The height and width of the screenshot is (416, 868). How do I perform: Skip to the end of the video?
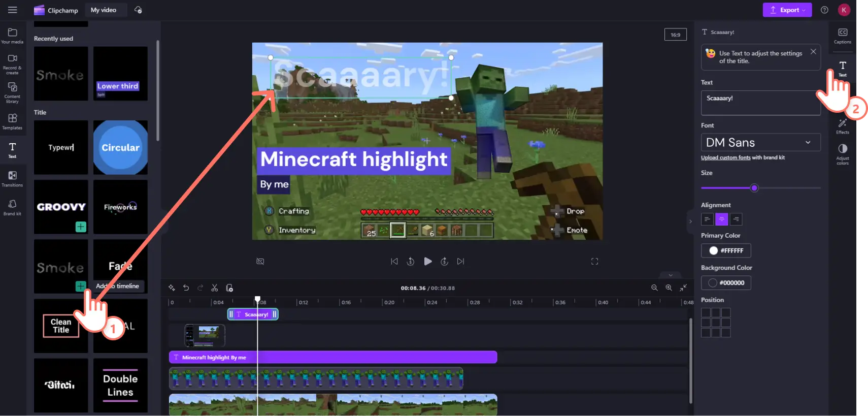tap(460, 261)
